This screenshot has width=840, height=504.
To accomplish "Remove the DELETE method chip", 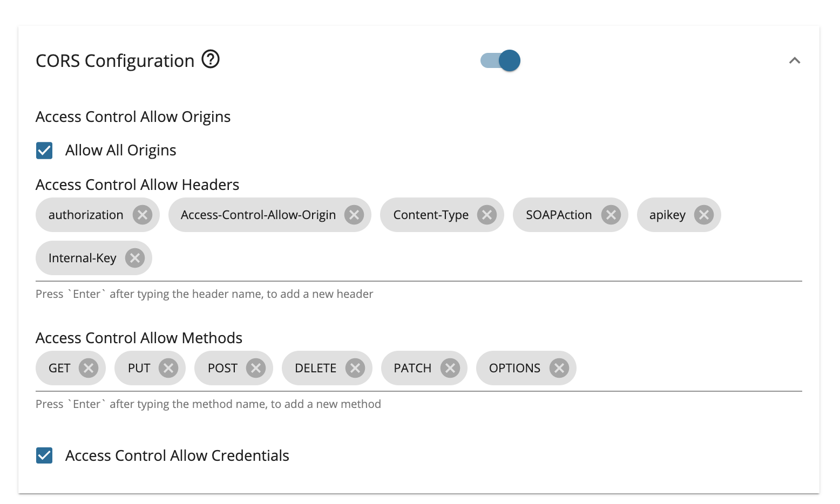I will [x=355, y=367].
